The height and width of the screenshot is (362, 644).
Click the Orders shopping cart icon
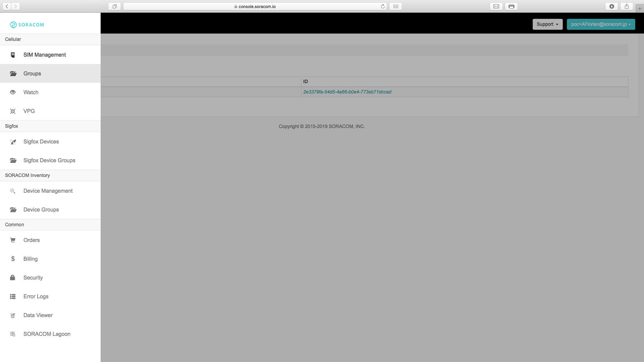coord(13,240)
